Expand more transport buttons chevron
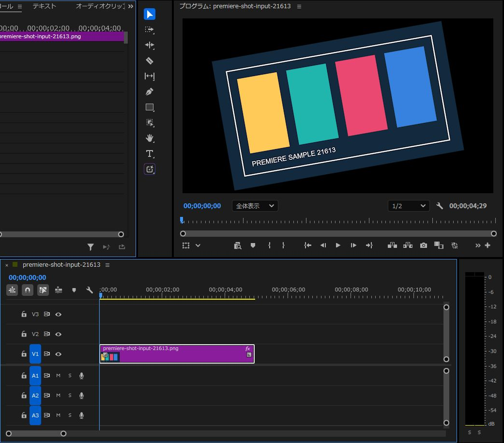This screenshot has height=443, width=504. pyautogui.click(x=478, y=245)
